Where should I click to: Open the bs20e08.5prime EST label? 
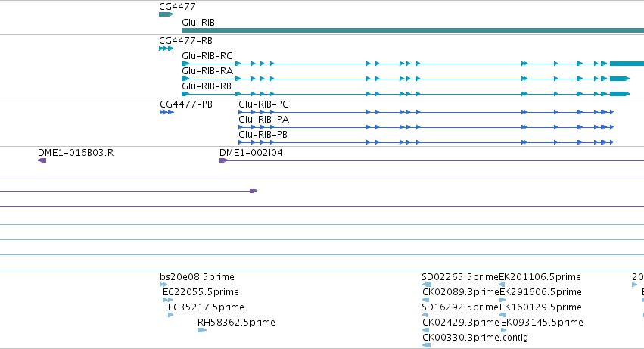(x=198, y=277)
